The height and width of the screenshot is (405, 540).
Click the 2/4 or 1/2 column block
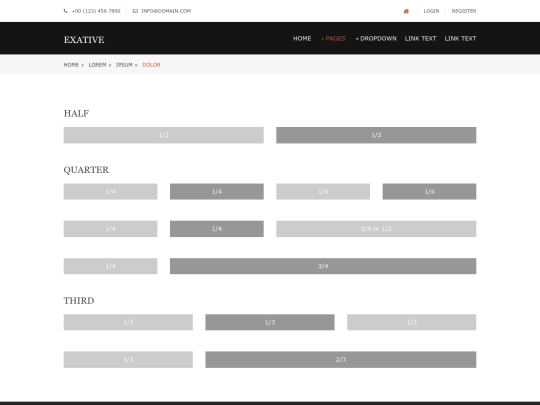point(376,229)
